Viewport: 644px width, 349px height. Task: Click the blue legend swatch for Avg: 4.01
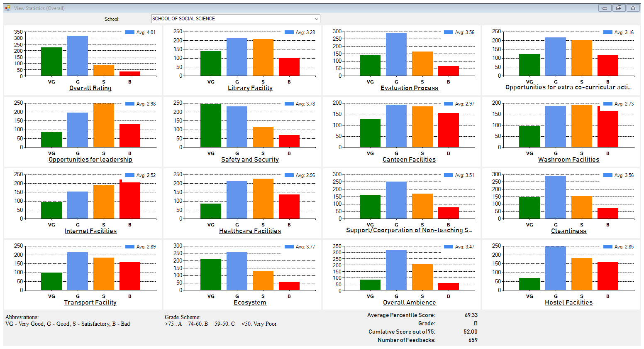point(130,32)
